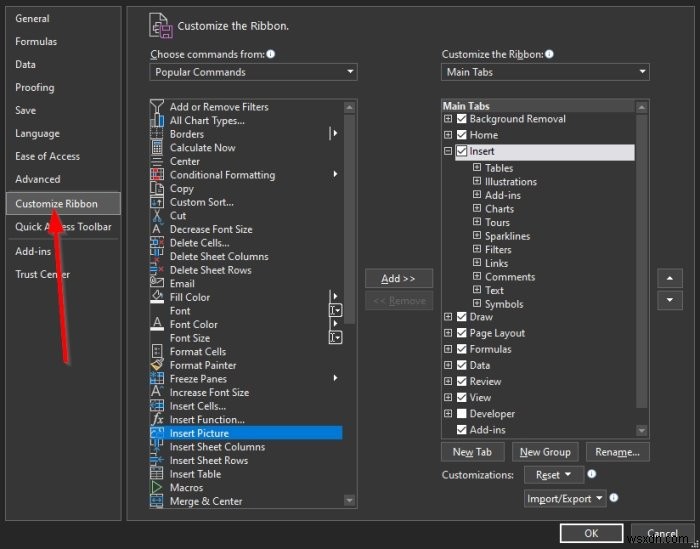Click the Delete Sheet Rows icon

(x=157, y=270)
